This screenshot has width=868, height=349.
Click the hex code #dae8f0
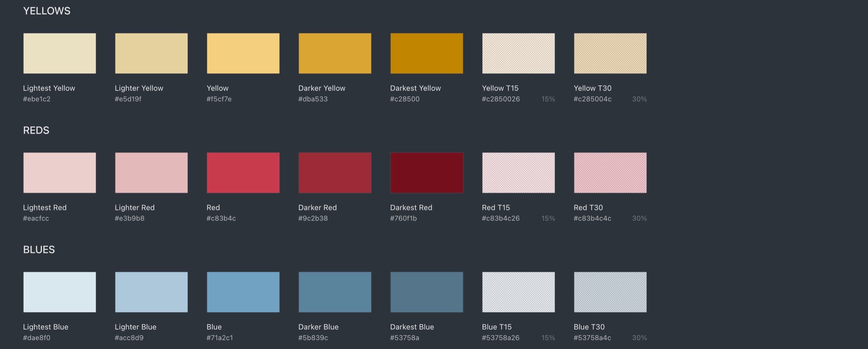pyautogui.click(x=37, y=338)
